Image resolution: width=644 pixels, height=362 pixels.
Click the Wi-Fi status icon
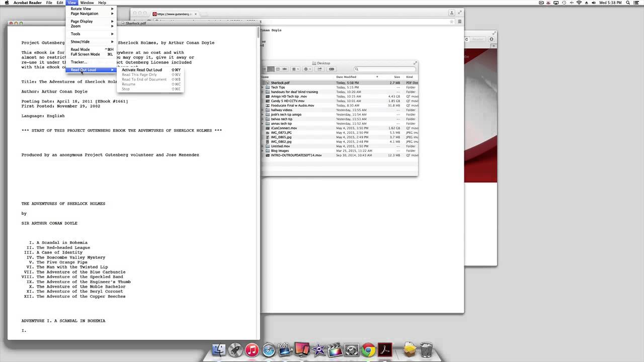tap(579, 3)
